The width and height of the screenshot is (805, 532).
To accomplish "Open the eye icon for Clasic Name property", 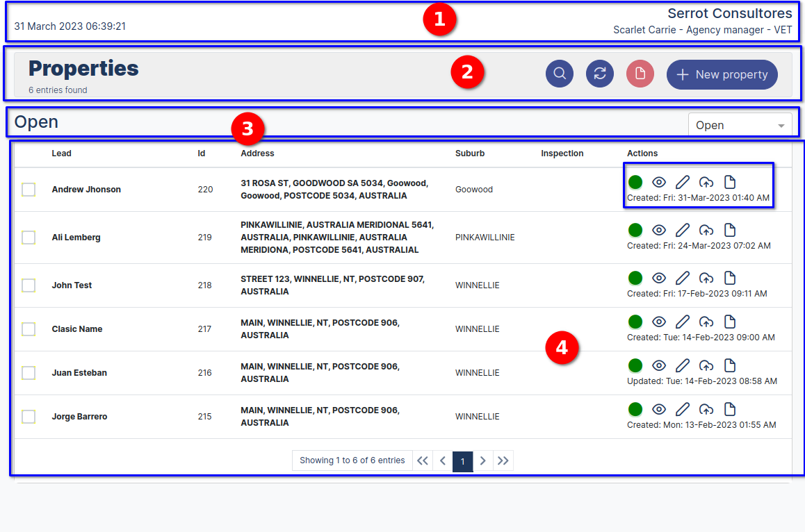I will point(659,322).
